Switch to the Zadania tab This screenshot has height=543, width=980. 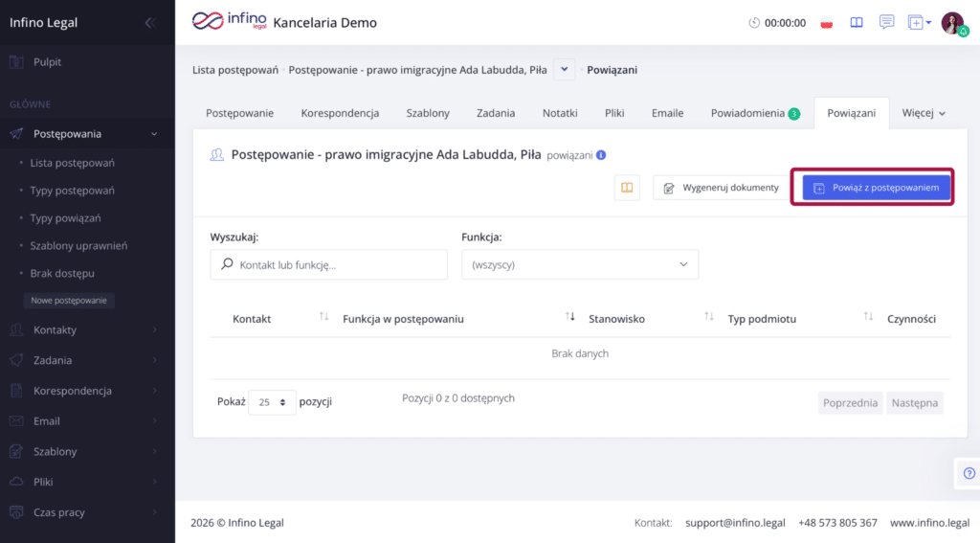(496, 113)
